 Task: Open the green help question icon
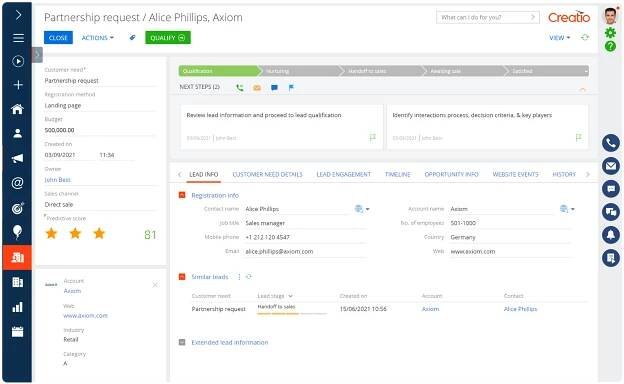click(610, 47)
